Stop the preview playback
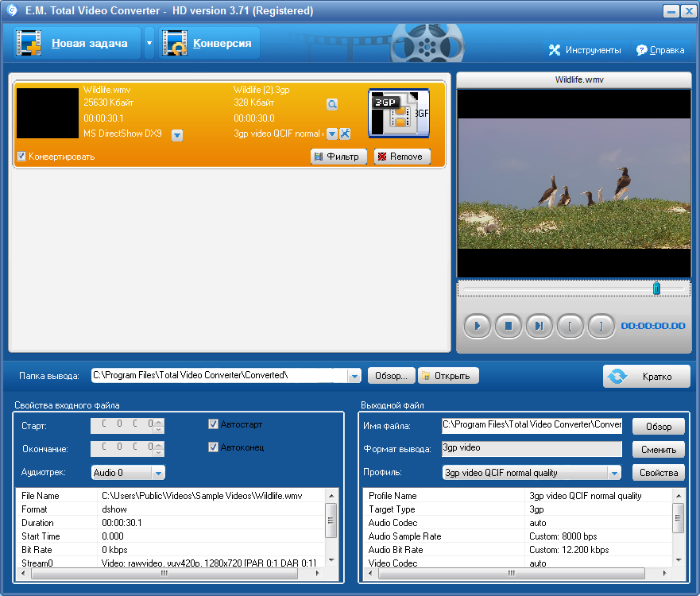The height and width of the screenshot is (596, 700). [x=508, y=326]
